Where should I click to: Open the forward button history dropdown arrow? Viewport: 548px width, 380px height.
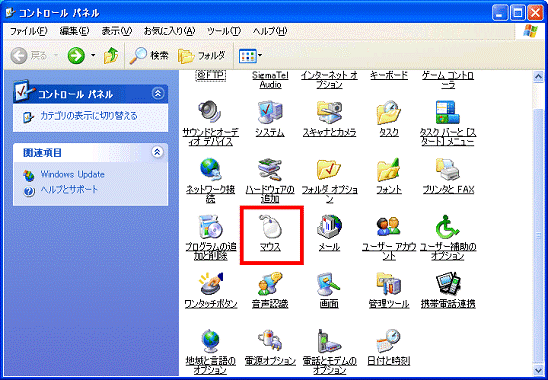tap(93, 56)
